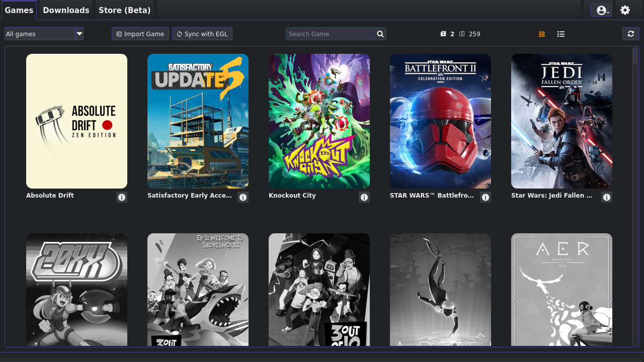Select the Ep 1: Welcome to Shovelworks cover

(198, 290)
